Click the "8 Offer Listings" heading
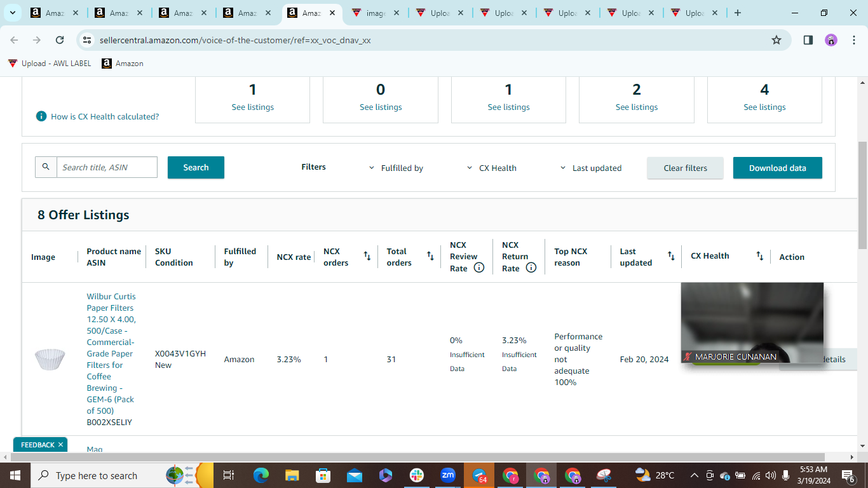 click(83, 215)
